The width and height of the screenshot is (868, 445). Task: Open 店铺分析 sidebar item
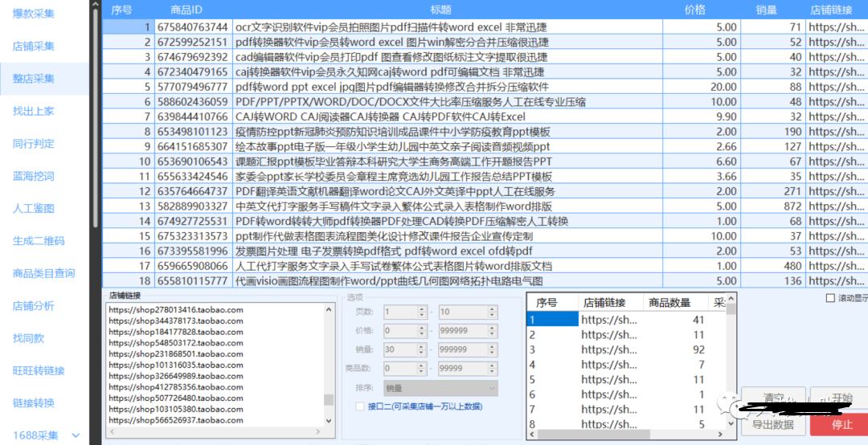point(34,305)
